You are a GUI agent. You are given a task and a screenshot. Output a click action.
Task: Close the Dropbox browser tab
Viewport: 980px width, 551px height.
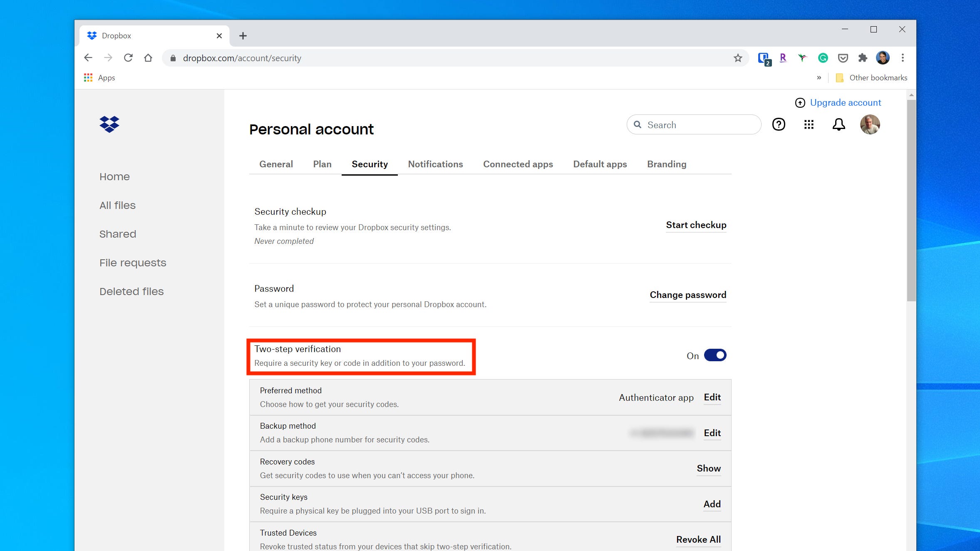tap(219, 36)
